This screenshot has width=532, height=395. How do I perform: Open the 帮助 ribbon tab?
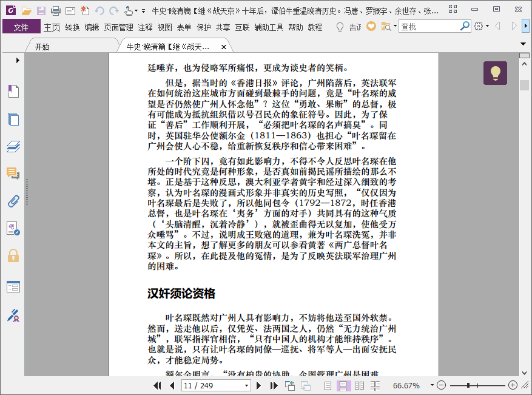click(295, 27)
